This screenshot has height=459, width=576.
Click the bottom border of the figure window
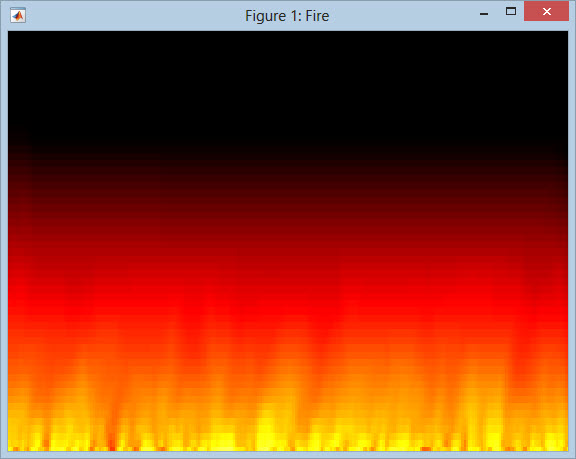[288, 455]
